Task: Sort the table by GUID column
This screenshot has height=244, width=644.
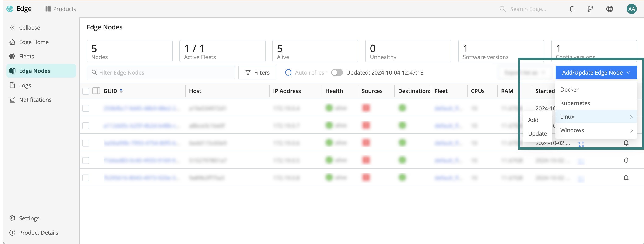Action: click(121, 91)
